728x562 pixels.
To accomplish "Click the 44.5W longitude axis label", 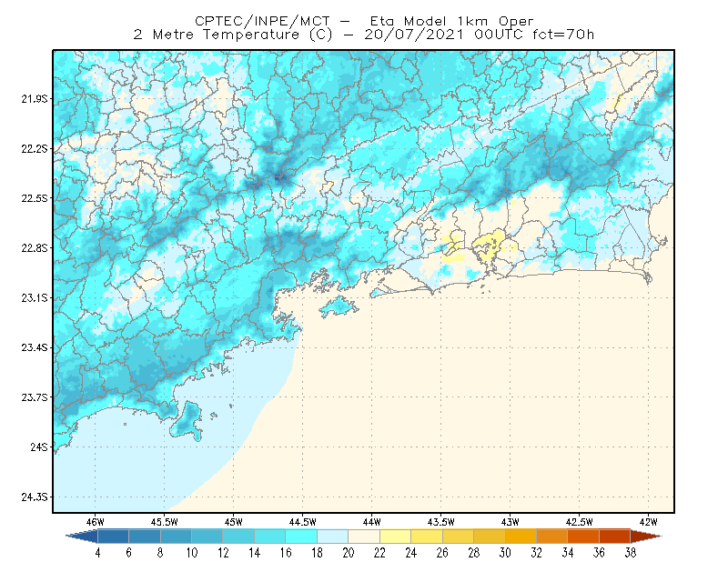I will (x=303, y=522).
